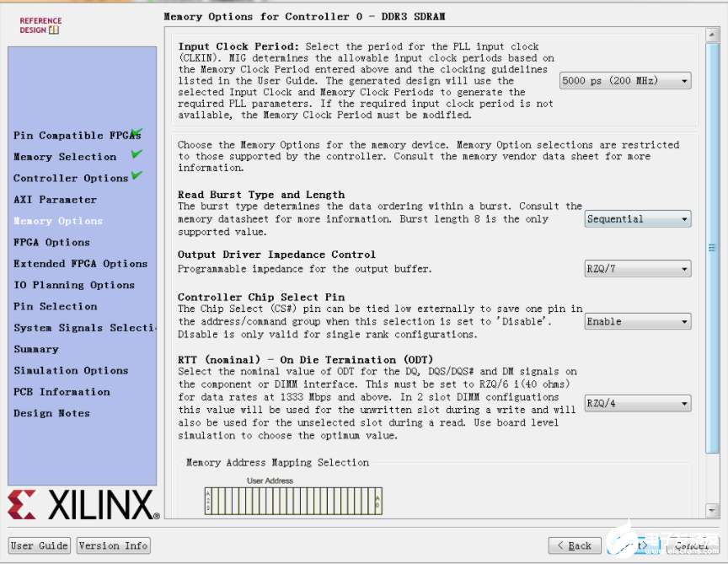Show Version Info

pos(113,545)
